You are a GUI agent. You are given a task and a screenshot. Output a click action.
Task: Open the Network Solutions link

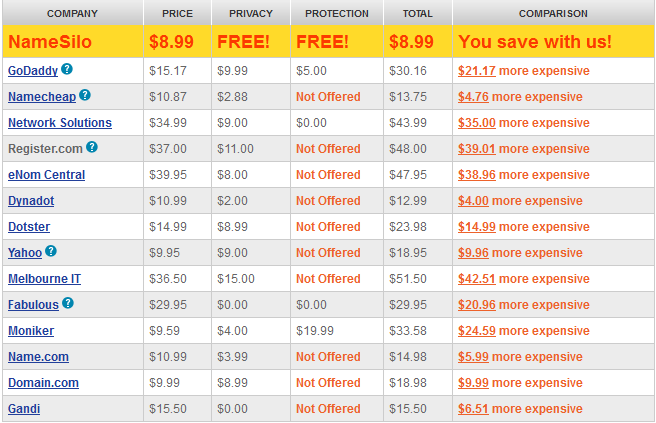coord(59,123)
